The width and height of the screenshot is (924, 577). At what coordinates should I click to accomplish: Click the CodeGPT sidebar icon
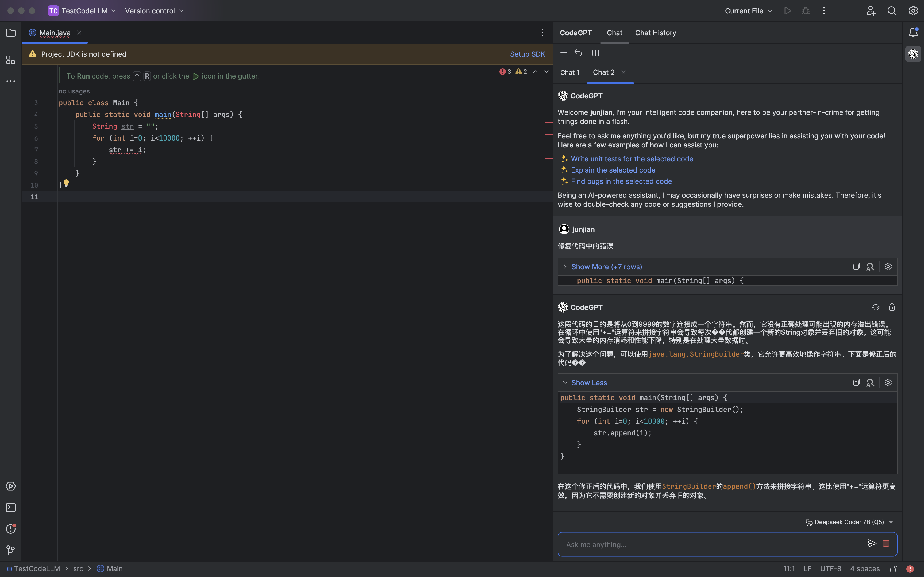pyautogui.click(x=913, y=54)
